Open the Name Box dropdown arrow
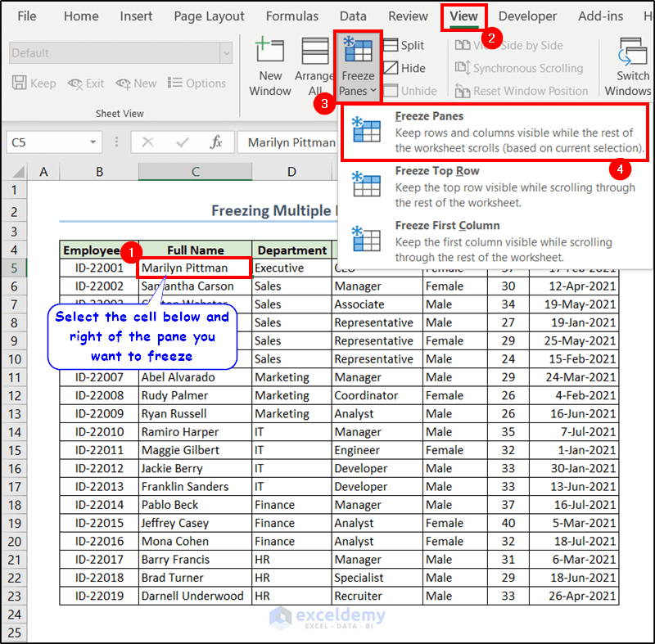 [x=93, y=142]
